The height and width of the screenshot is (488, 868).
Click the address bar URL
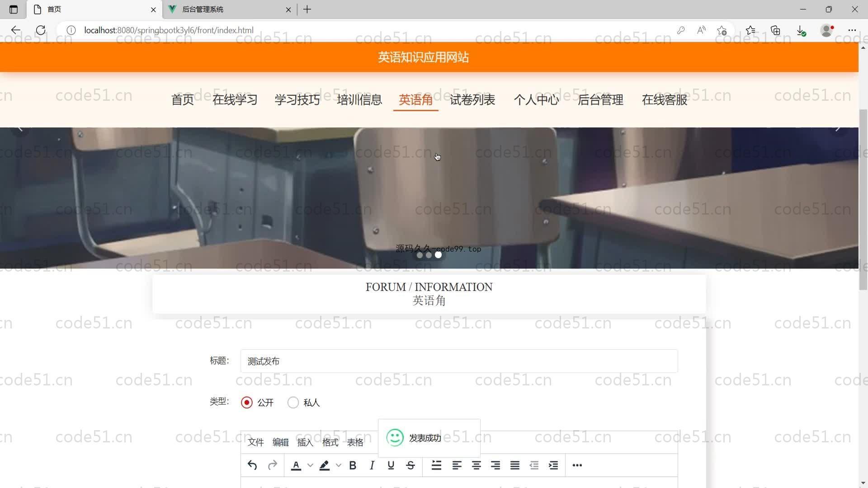tap(169, 30)
